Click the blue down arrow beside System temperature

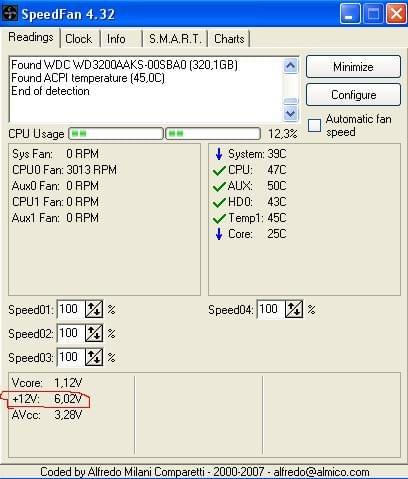pyautogui.click(x=219, y=154)
